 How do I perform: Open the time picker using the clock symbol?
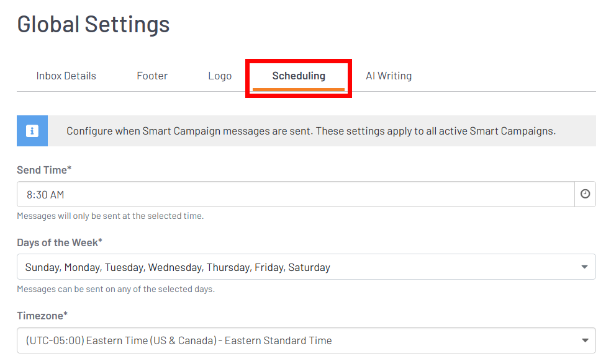(585, 194)
